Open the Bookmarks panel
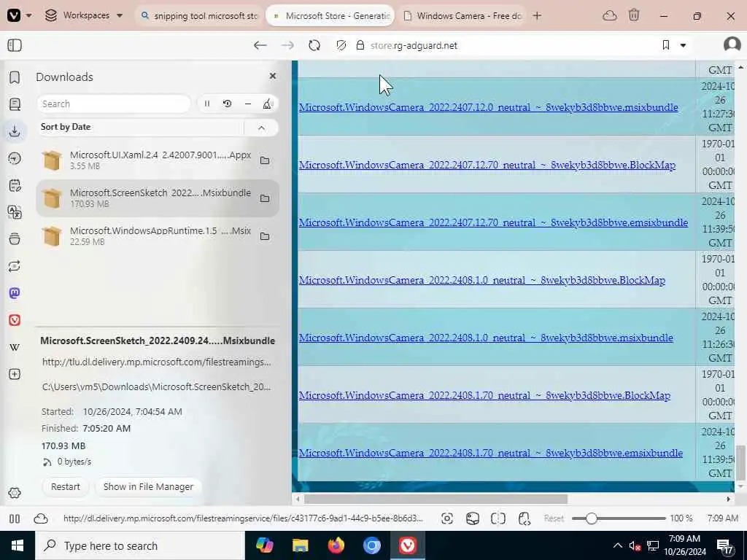This screenshot has height=560, width=747. tap(15, 77)
